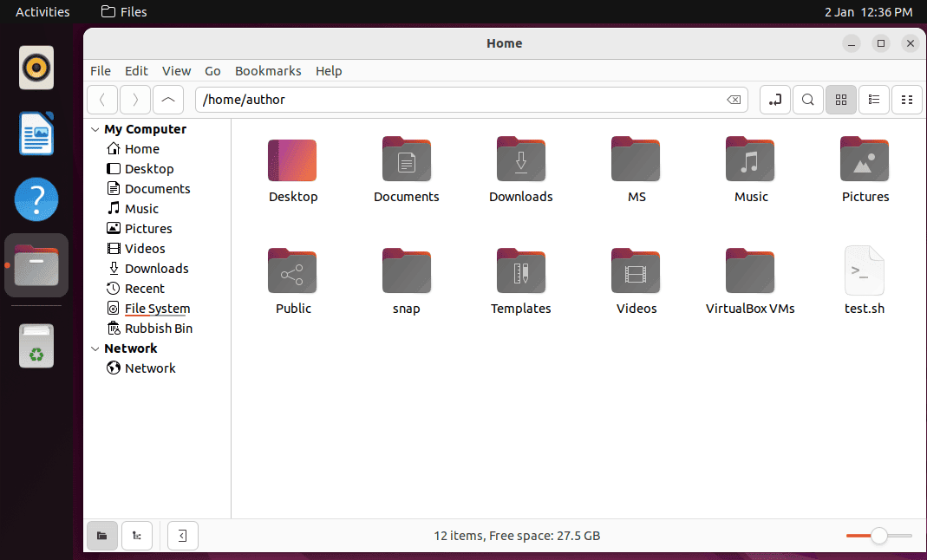927x560 pixels.
Task: Click the enter-location path icon
Action: [774, 99]
